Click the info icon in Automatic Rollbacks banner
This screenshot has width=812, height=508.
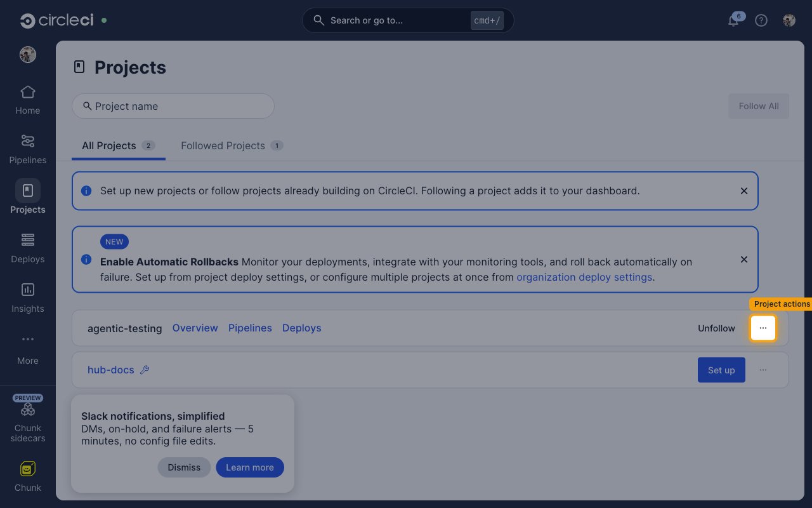point(86,259)
